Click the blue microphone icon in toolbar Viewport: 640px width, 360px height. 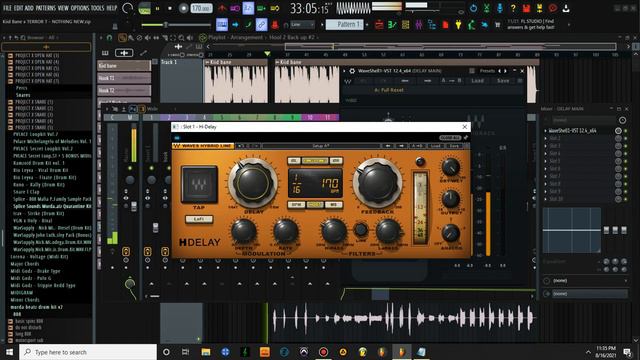500,8
